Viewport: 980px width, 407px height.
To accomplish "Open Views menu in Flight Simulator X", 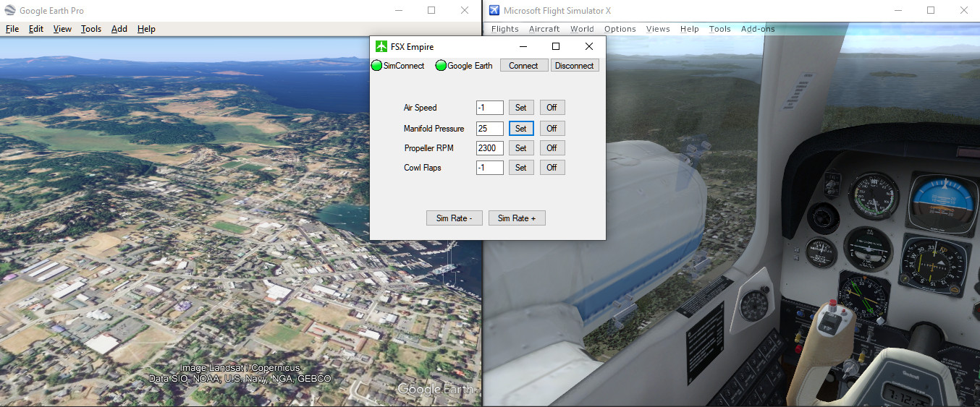I will tap(658, 29).
